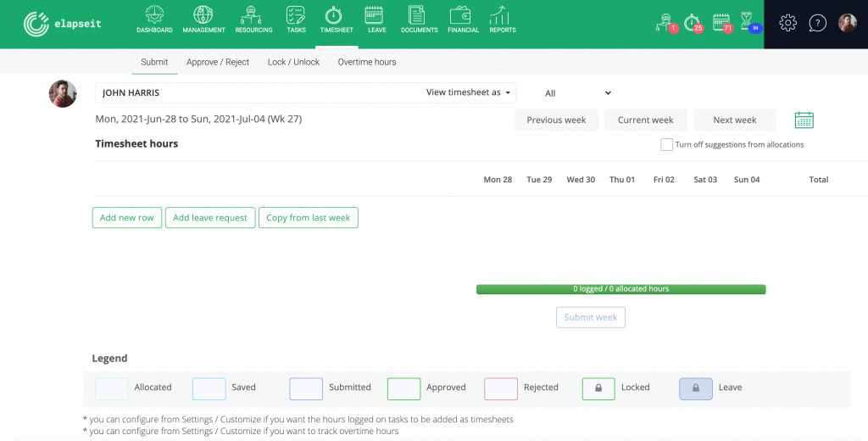Image resolution: width=868 pixels, height=441 pixels.
Task: Open the Overtime hours tab
Action: point(367,62)
